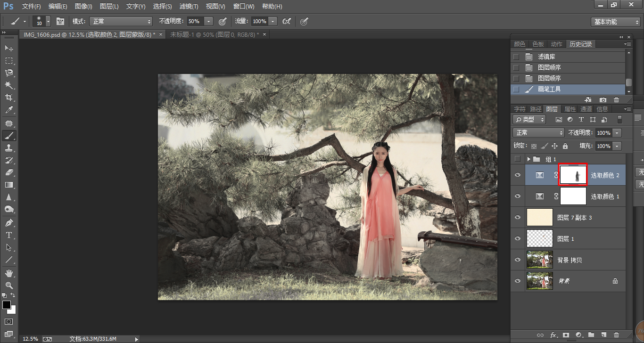Open the layer blend mode 正常 dropdown

click(538, 133)
